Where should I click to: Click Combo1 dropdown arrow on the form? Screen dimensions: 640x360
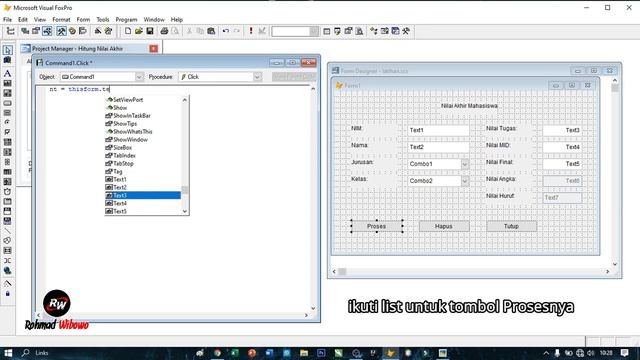pyautogui.click(x=465, y=164)
